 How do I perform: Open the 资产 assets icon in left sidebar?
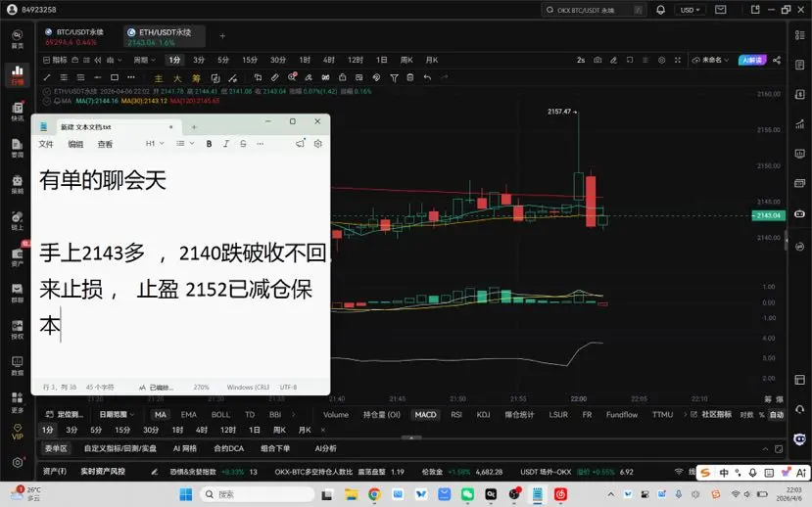[x=17, y=256]
